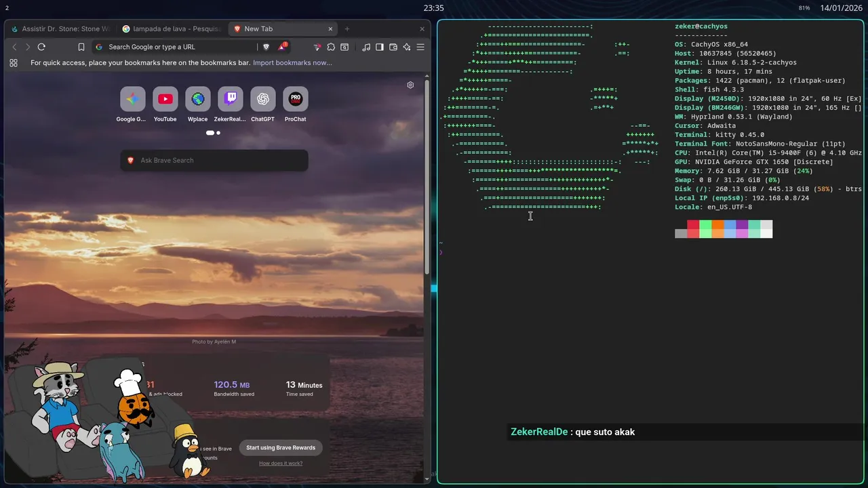Image resolution: width=868 pixels, height=488 pixels.
Task: Open the ChatGPT shortcut tile
Action: [262, 104]
